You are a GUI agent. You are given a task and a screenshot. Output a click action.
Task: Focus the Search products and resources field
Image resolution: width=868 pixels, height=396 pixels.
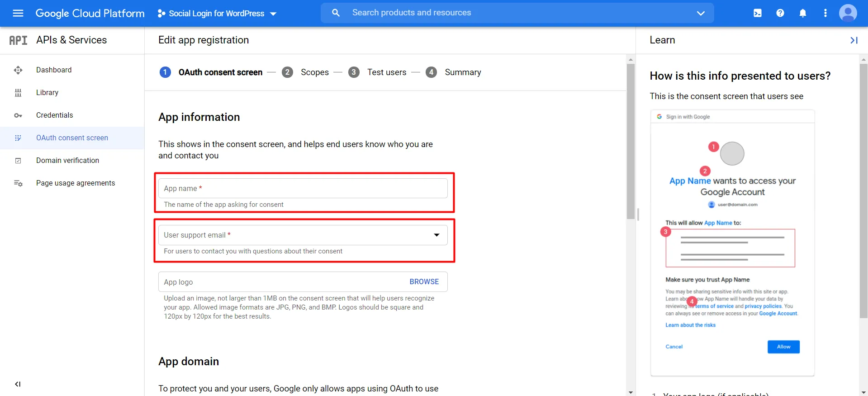(x=517, y=13)
